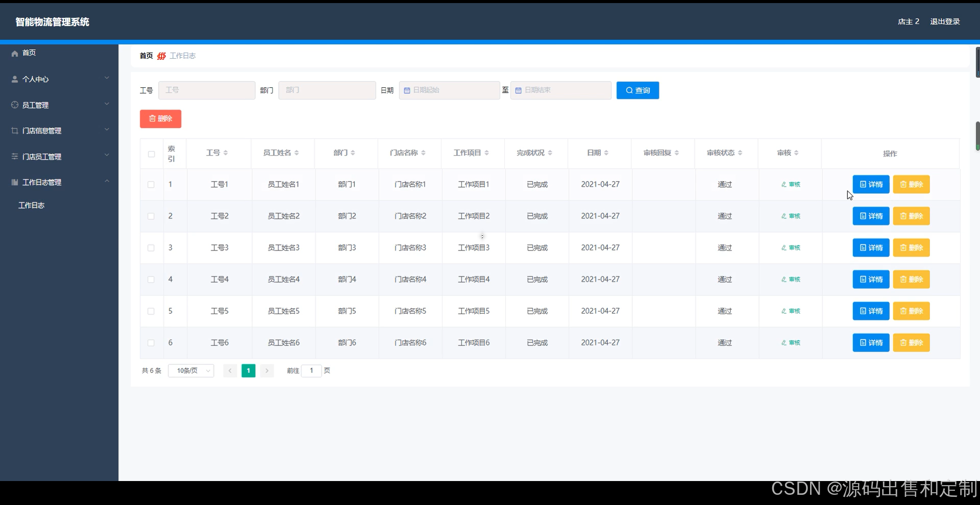Viewport: 980px width, 505px height.
Task: Click the person icon beside 个人中心
Action: (15, 79)
